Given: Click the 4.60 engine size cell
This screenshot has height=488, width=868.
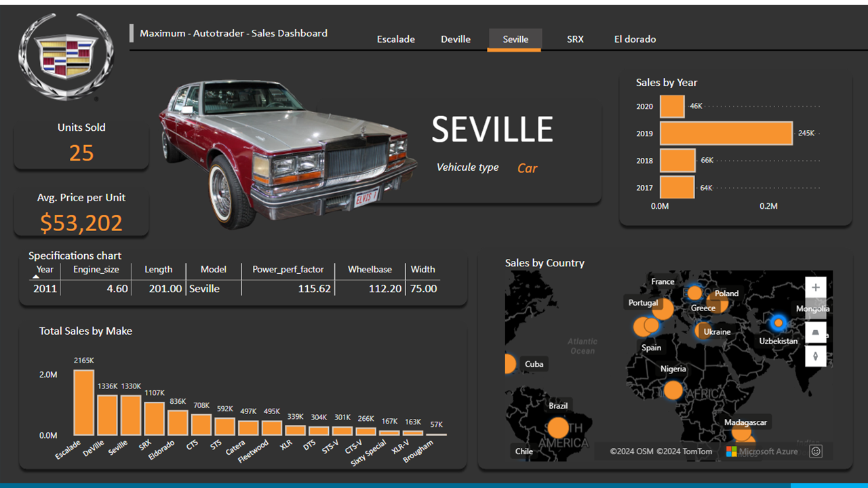Looking at the screenshot, I should click(x=117, y=289).
